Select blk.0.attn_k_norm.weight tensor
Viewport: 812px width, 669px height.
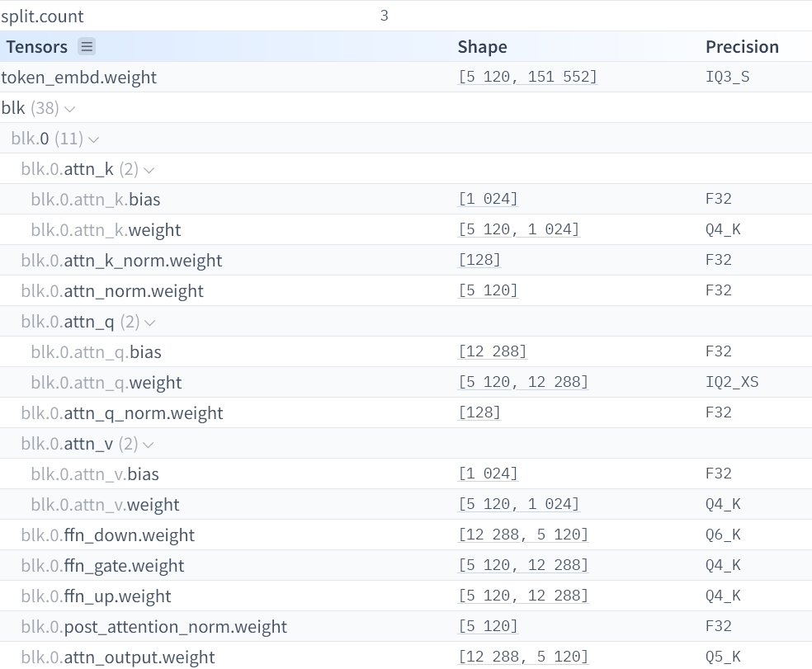pyautogui.click(x=122, y=261)
